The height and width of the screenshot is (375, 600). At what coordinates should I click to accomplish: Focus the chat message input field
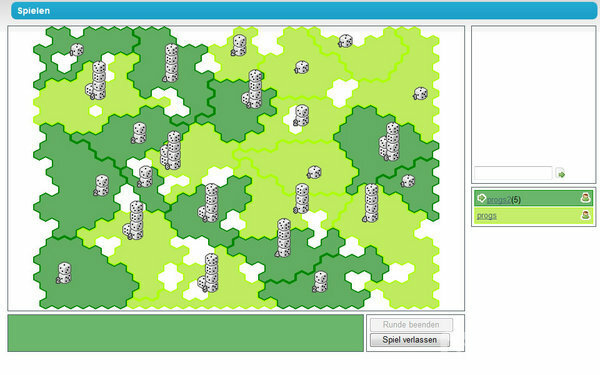coord(513,173)
